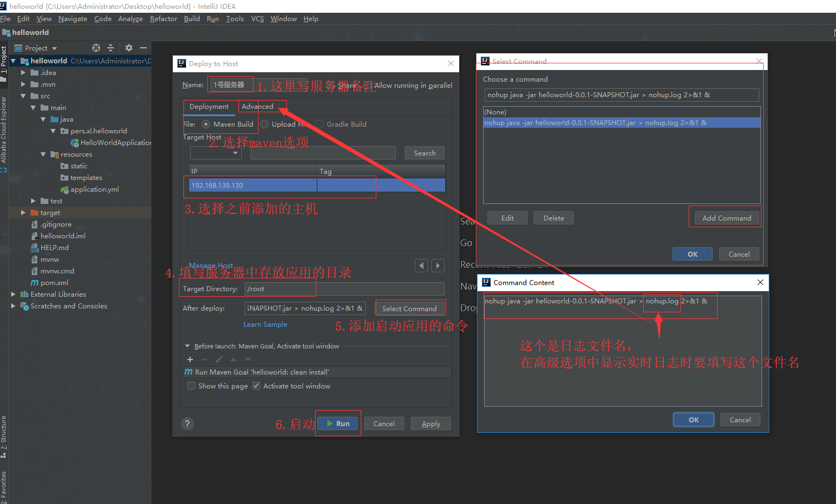Click the remove before-launch task minus icon
Screen dimensions: 836x504
tap(204, 360)
